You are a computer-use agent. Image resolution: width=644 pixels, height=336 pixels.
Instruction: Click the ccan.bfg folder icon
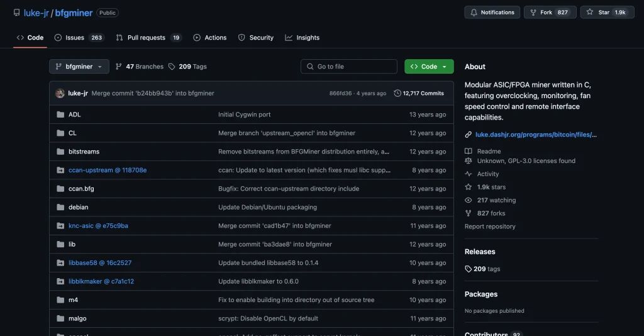point(60,189)
